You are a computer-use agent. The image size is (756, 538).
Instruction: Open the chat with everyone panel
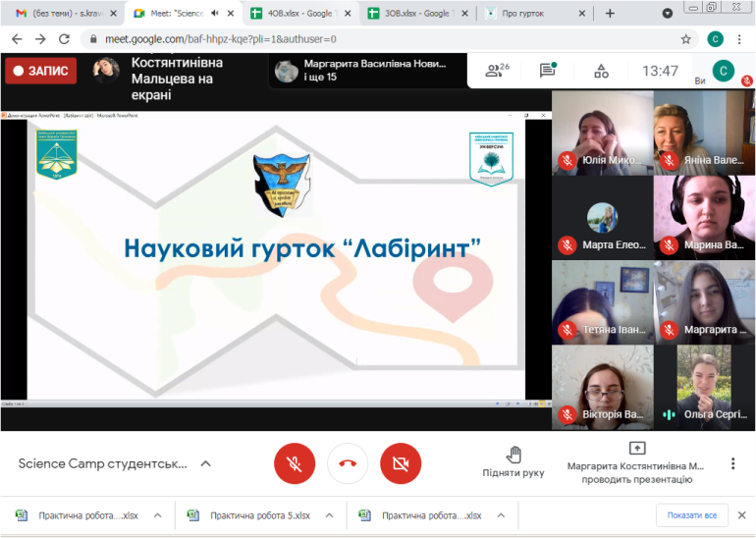[548, 71]
